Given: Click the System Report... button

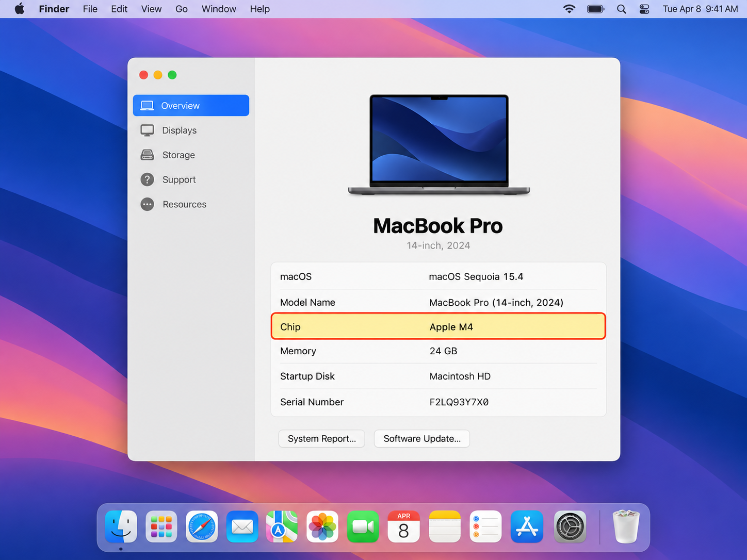Looking at the screenshot, I should coord(322,438).
